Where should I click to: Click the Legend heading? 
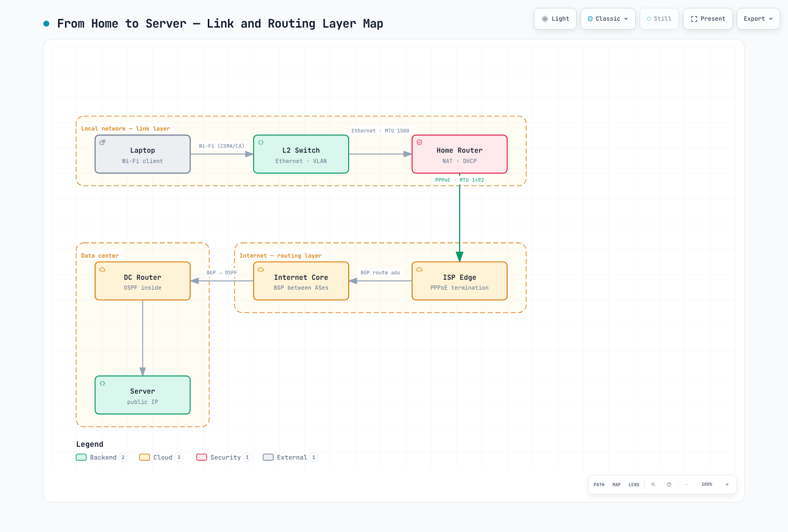tap(90, 444)
